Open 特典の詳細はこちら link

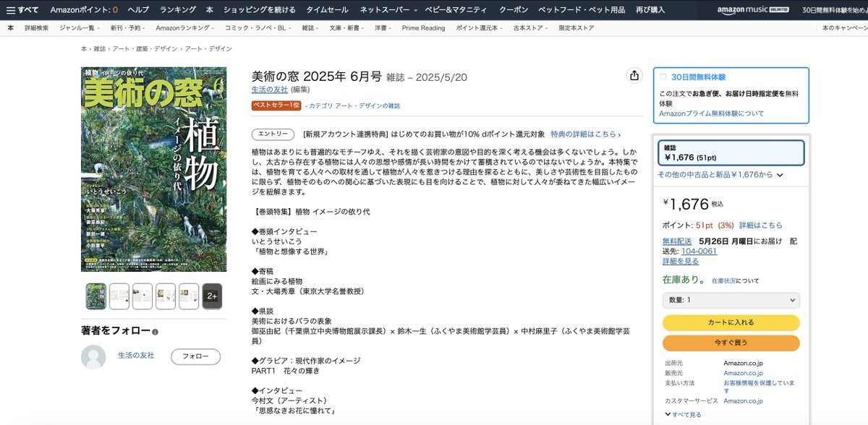(x=585, y=134)
